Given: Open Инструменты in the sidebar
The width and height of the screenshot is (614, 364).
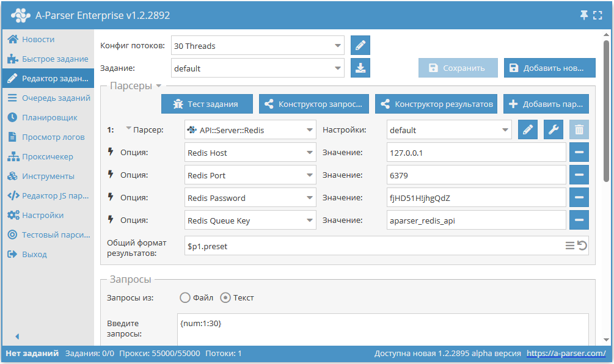Looking at the screenshot, I should 48,176.
